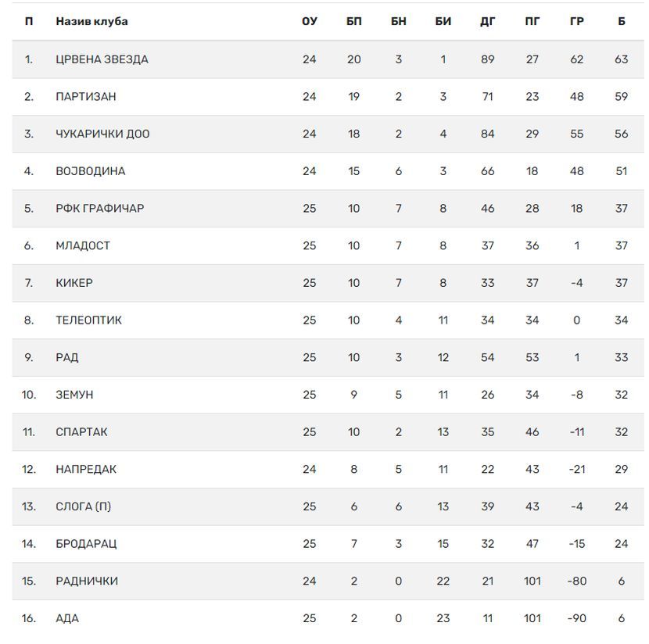Open РФК ГРАФИЧАР club entry
The width and height of the screenshot is (649, 644).
pyautogui.click(x=100, y=209)
